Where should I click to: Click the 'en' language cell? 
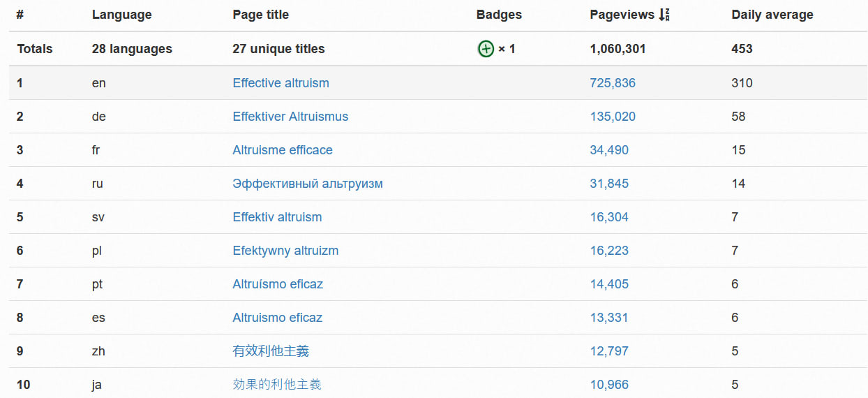(98, 83)
